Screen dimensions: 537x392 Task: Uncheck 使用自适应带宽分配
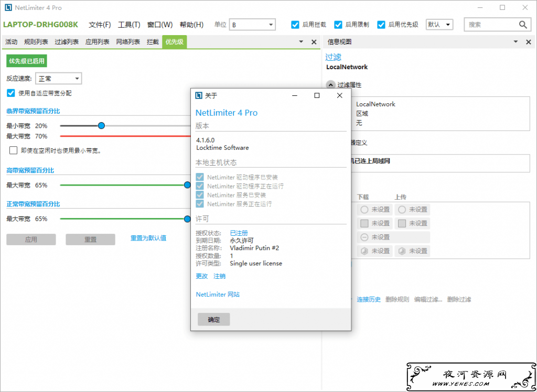pos(11,93)
